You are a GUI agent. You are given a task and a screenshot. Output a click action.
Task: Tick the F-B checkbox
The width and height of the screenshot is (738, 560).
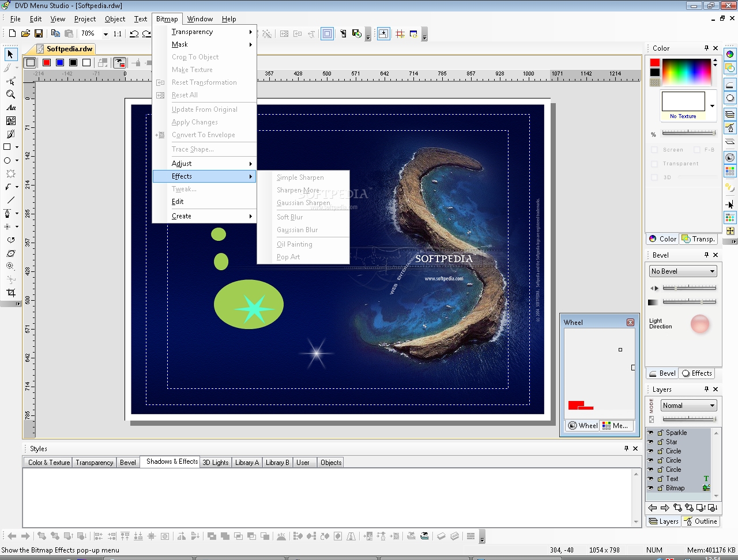pos(697,150)
